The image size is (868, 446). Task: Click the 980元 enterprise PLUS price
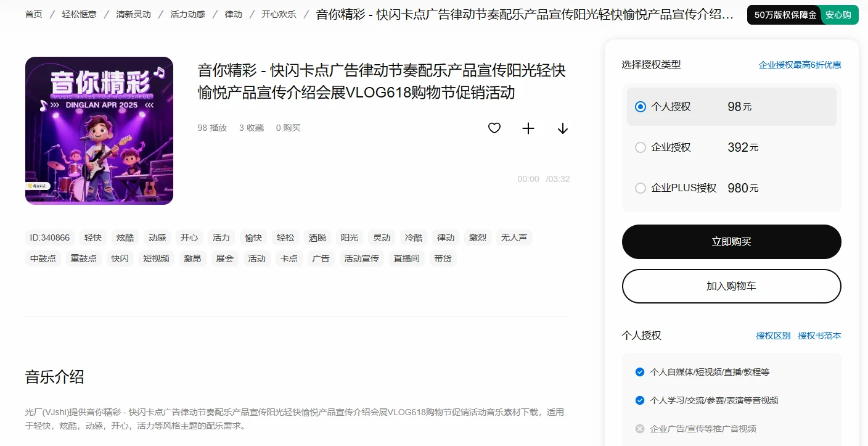743,188
